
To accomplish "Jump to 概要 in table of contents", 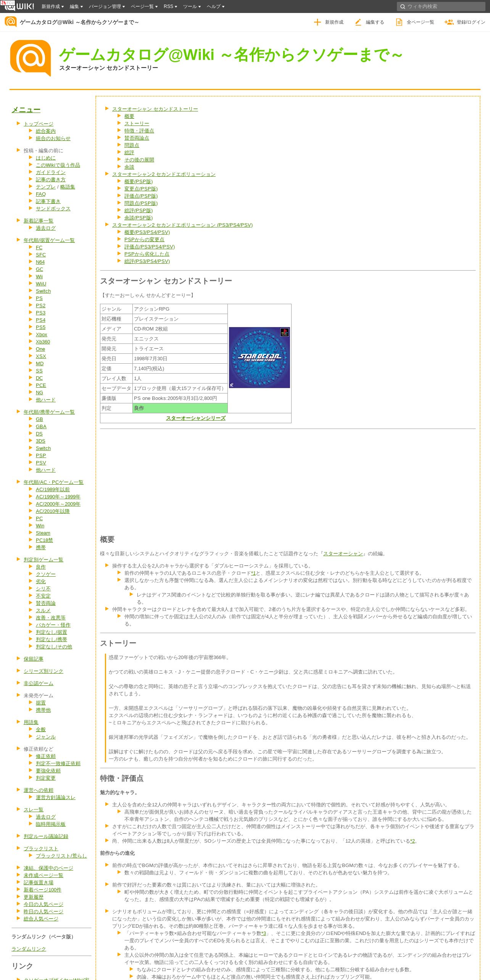I will point(129,116).
